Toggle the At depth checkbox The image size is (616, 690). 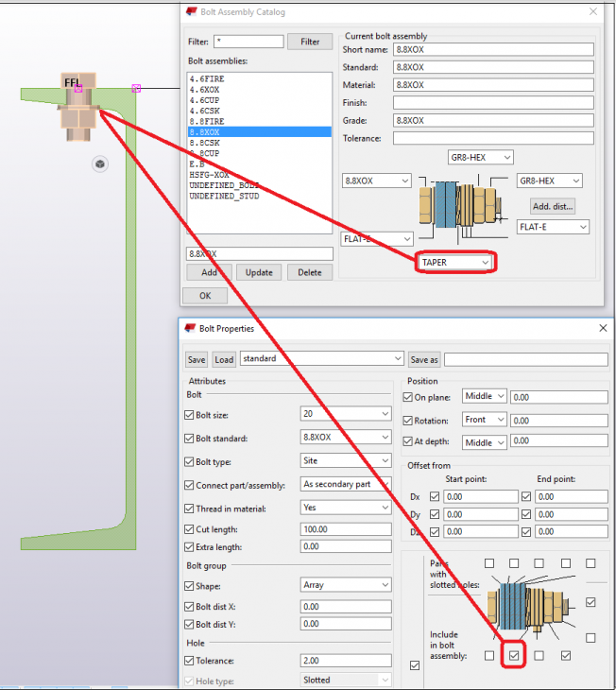point(408,440)
